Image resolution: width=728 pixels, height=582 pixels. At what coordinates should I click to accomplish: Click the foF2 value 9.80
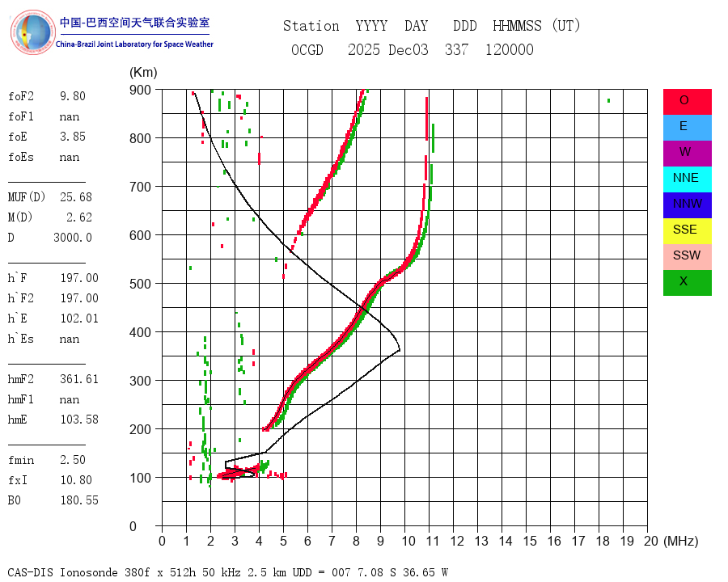point(73,96)
